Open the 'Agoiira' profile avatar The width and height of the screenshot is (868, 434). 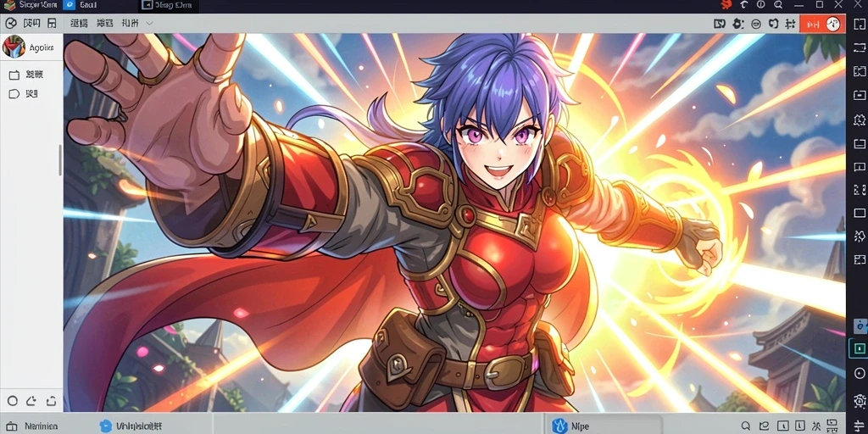coord(14,47)
